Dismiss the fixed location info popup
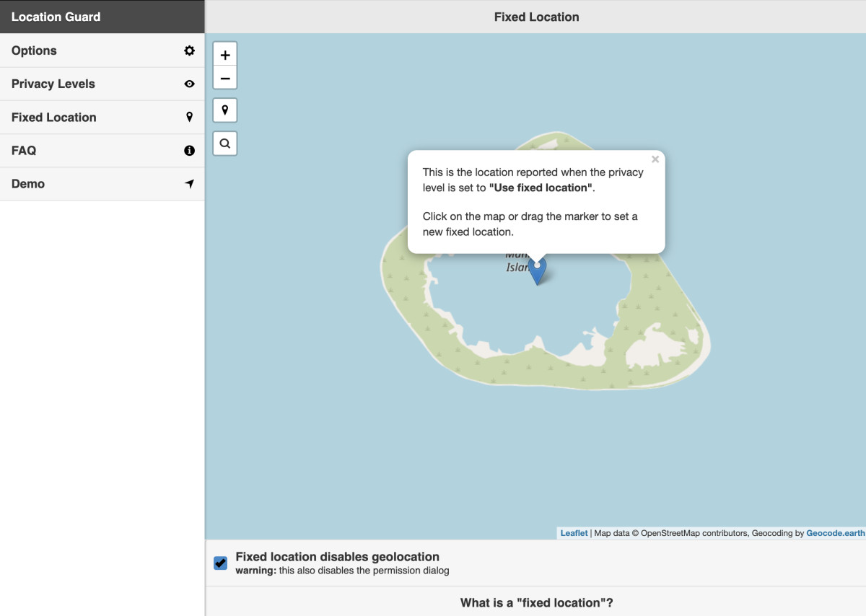 point(655,159)
